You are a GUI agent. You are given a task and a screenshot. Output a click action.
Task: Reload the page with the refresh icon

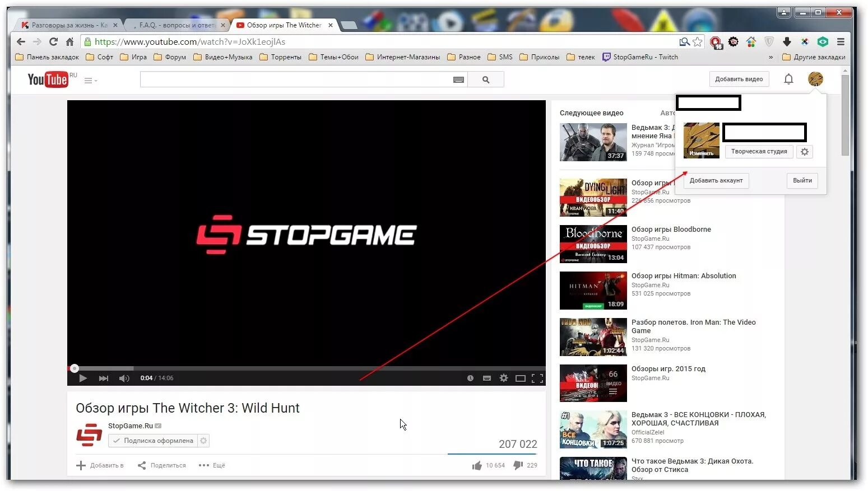(53, 42)
